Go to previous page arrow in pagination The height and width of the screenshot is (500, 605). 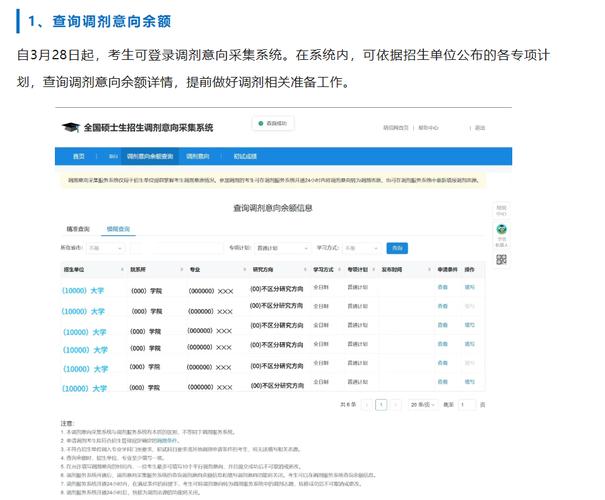(x=367, y=404)
